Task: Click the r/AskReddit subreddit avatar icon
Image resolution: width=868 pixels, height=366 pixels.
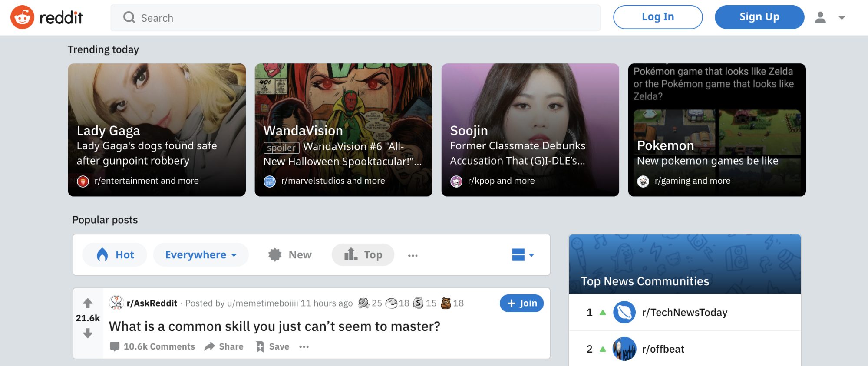Action: [116, 303]
